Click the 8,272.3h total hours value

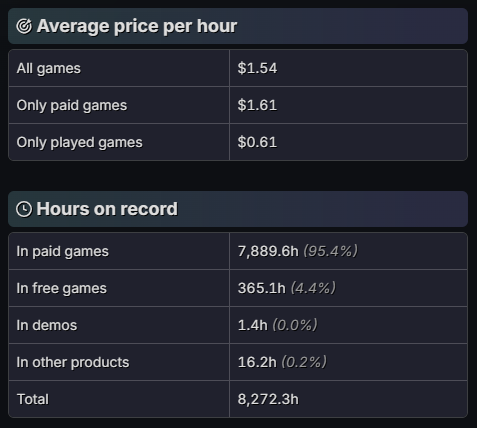[268, 399]
